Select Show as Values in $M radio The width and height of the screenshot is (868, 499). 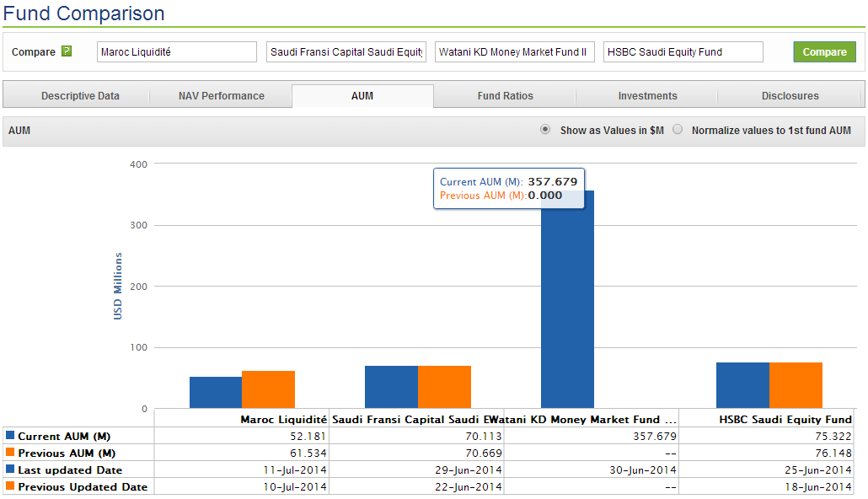[545, 129]
